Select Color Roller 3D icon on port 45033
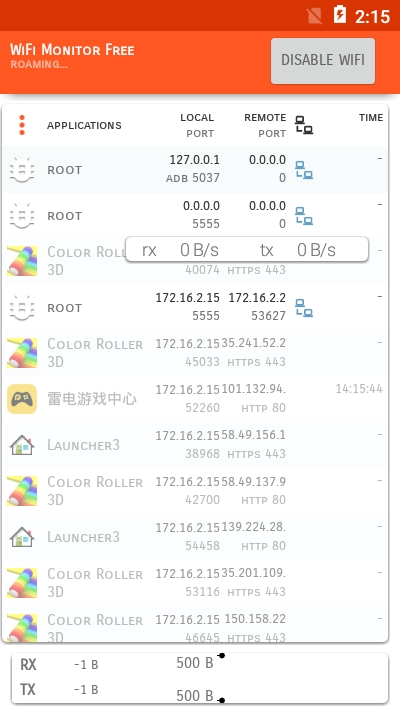Screen dimensions: 400x711 coord(22,353)
